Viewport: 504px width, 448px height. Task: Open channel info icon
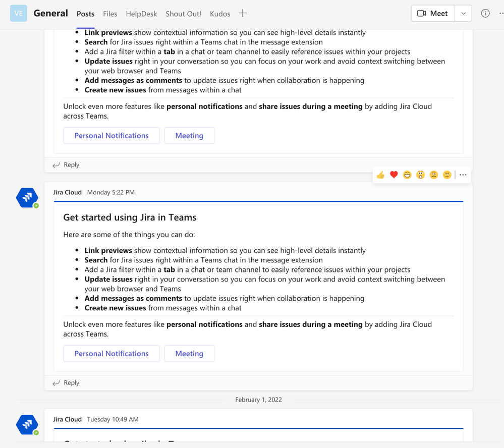point(485,13)
